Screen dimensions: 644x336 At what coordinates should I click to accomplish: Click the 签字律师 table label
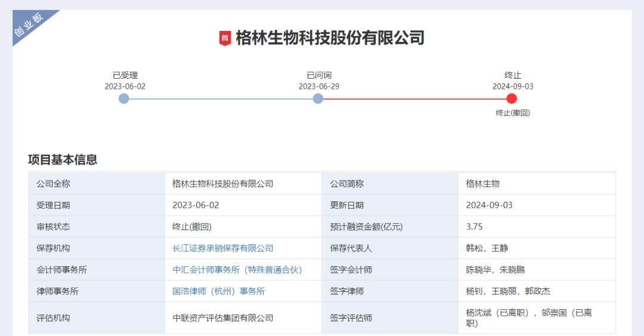[346, 291]
